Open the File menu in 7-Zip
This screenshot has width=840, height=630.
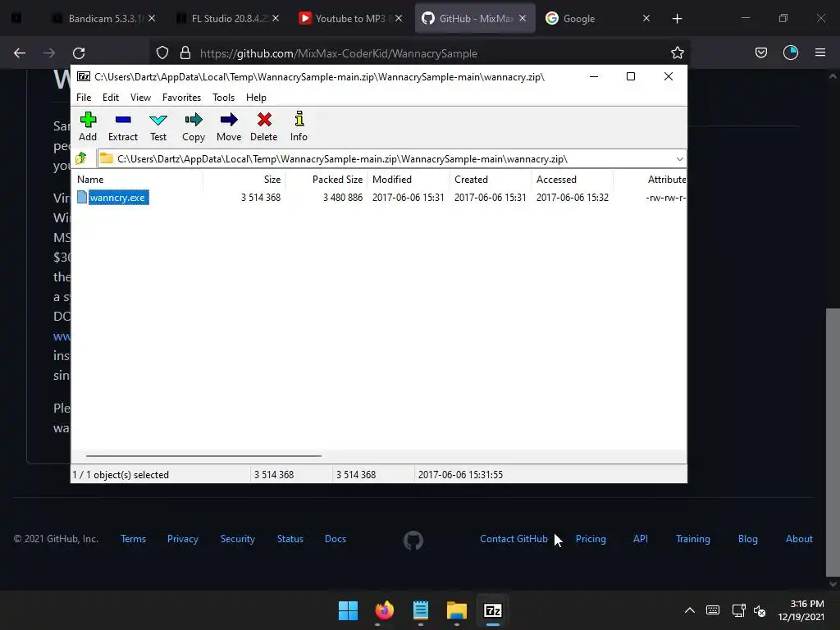point(84,98)
